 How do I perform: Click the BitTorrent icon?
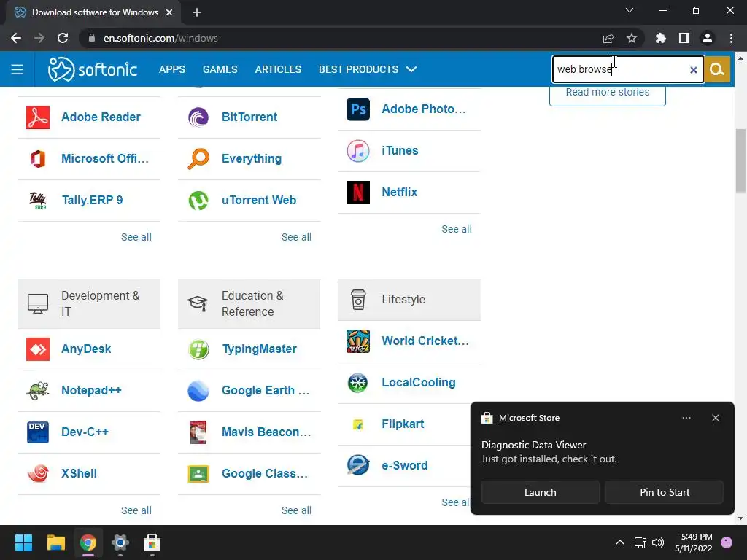coord(198,117)
